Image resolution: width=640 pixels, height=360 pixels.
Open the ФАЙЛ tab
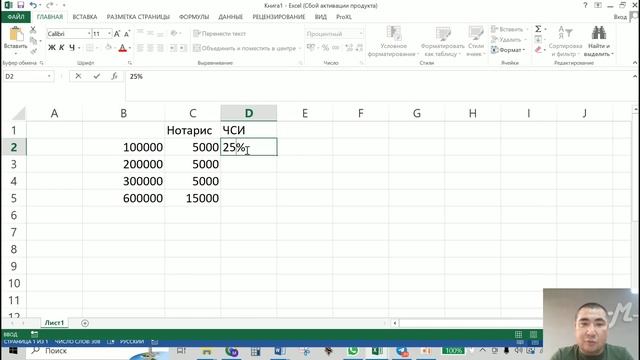(16, 17)
